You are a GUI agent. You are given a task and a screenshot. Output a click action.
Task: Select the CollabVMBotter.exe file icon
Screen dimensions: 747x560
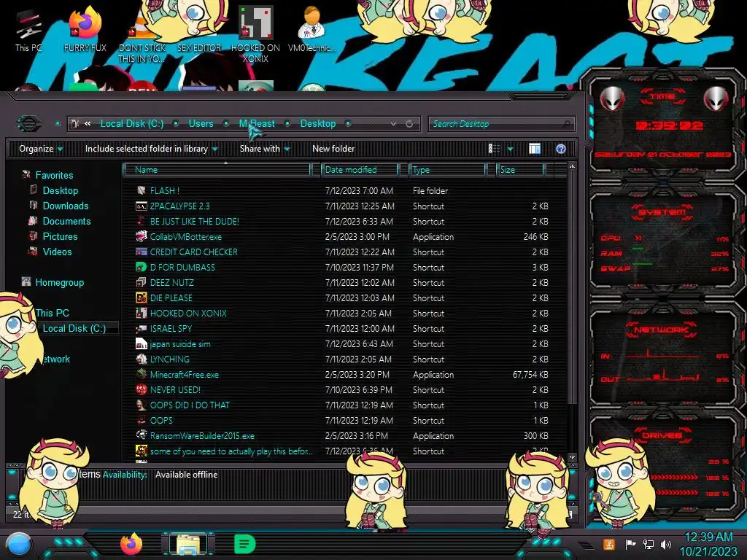pyautogui.click(x=141, y=237)
